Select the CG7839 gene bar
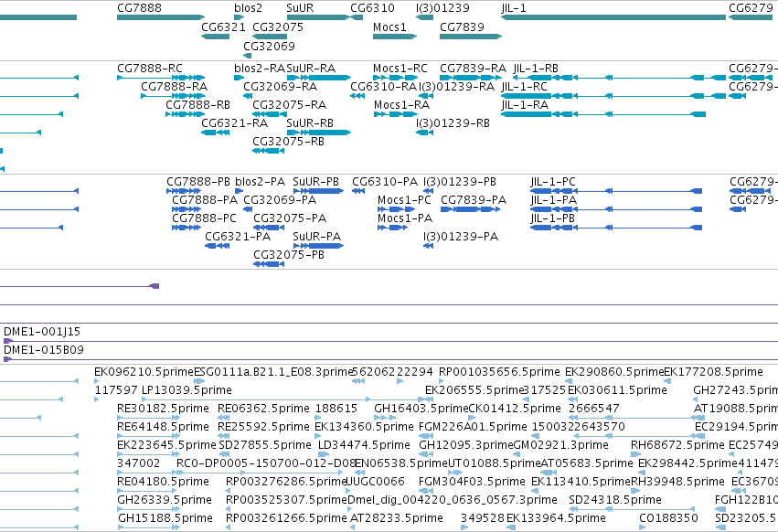The image size is (778, 532). pos(471,37)
